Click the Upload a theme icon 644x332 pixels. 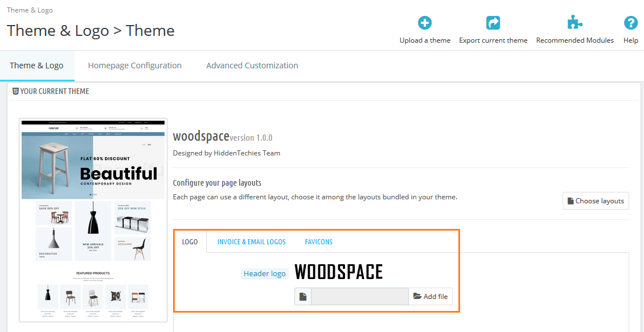tap(425, 23)
